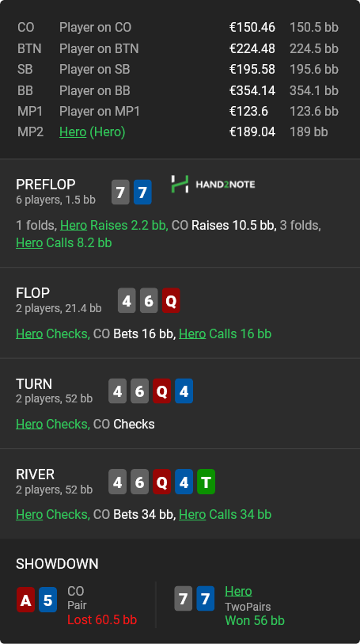Click Hero Checks link on flop
This screenshot has width=360, height=644.
[x=53, y=333]
